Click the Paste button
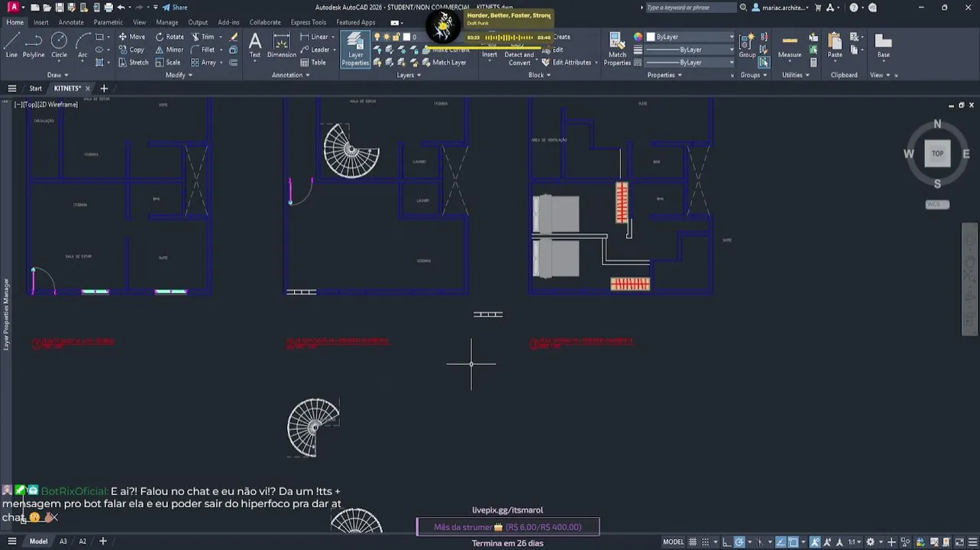This screenshot has height=550, width=980. pos(835,46)
